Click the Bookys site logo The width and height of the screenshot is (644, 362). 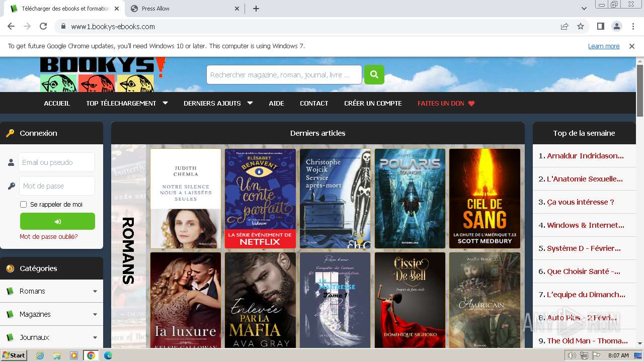pyautogui.click(x=103, y=74)
